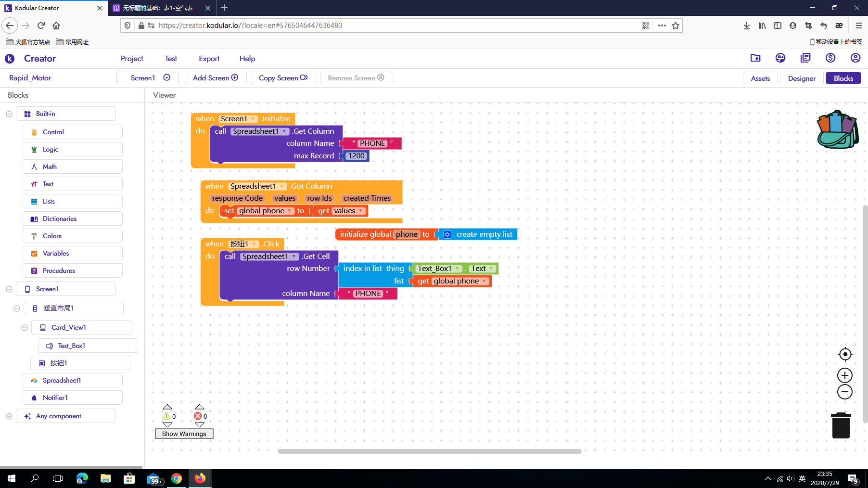
Task: Select the Colors block category
Action: [x=73, y=236]
